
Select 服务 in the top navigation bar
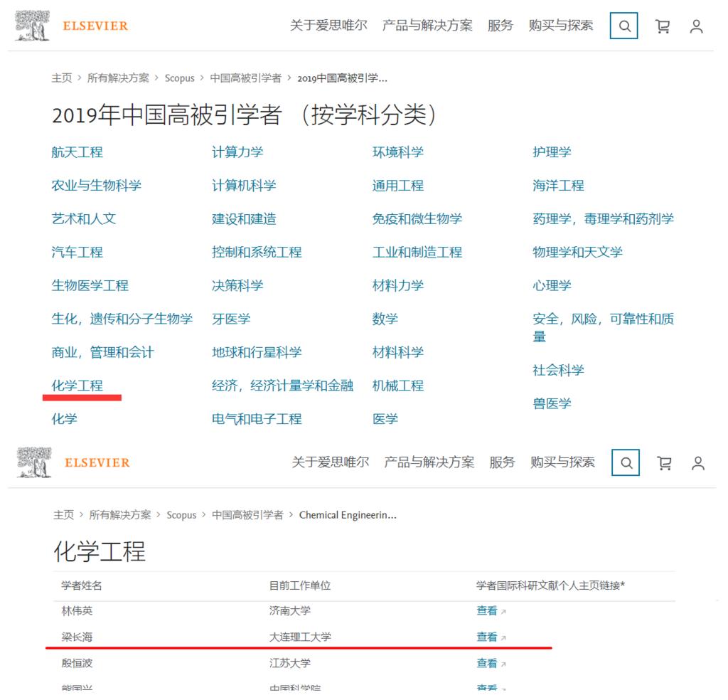500,26
